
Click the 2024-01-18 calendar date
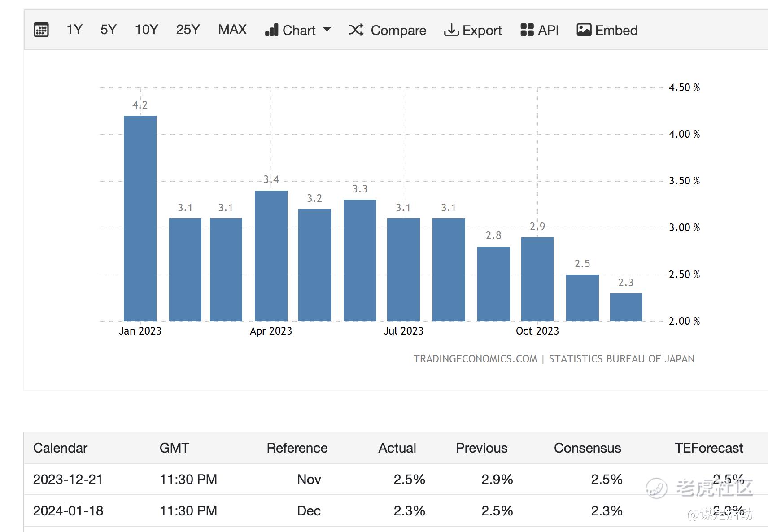pos(68,510)
